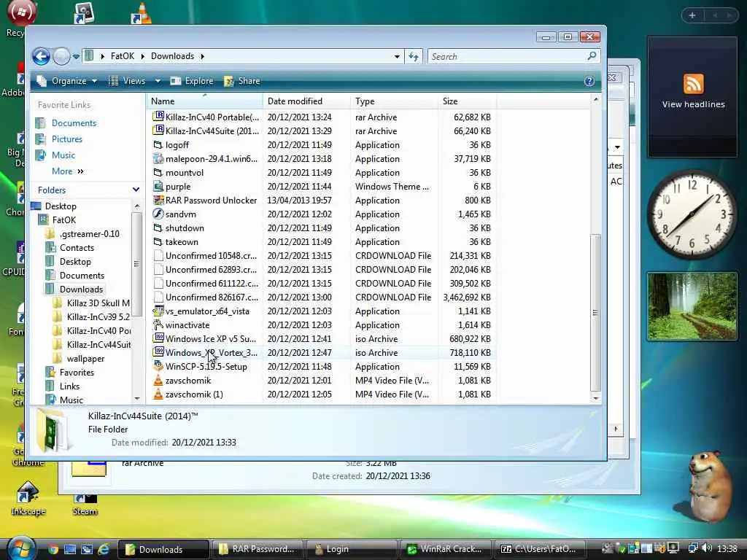Select wallpaper folder in the tree
The image size is (747, 560).
[x=85, y=359]
